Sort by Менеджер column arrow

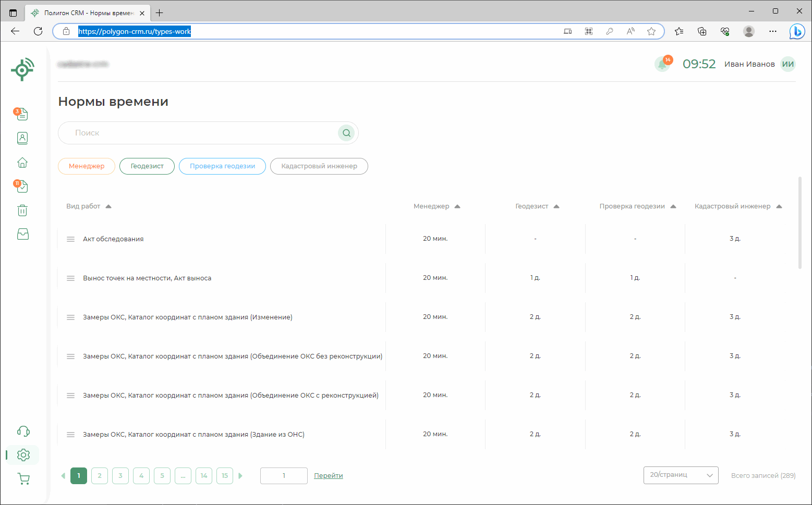[x=457, y=206]
